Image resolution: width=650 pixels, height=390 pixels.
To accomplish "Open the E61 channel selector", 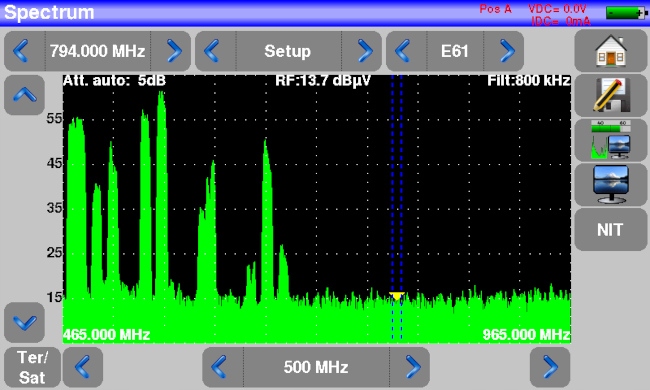I will (x=455, y=51).
